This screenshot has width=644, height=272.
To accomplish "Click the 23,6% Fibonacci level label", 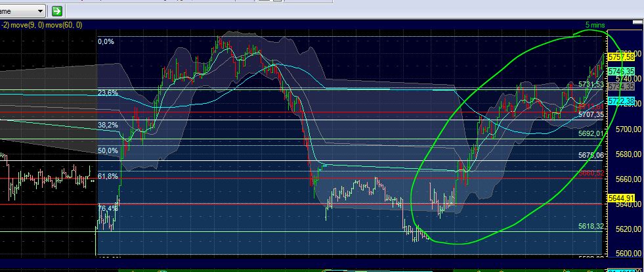I will 108,93.
